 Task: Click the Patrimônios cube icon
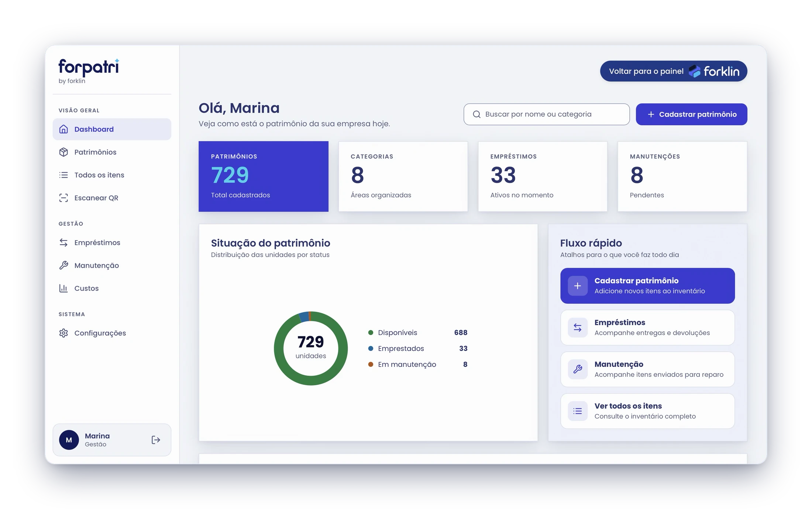pos(63,152)
